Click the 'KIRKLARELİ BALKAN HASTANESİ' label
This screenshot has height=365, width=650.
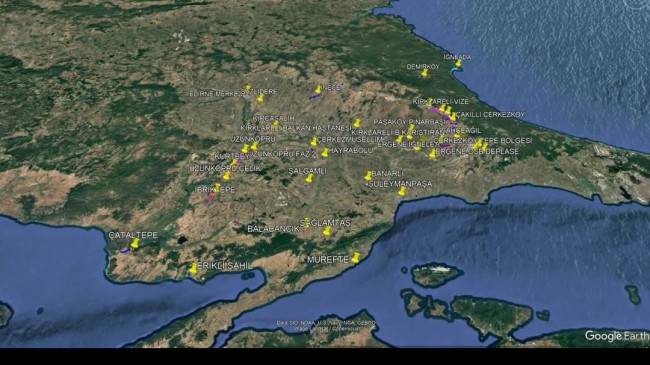296,128
